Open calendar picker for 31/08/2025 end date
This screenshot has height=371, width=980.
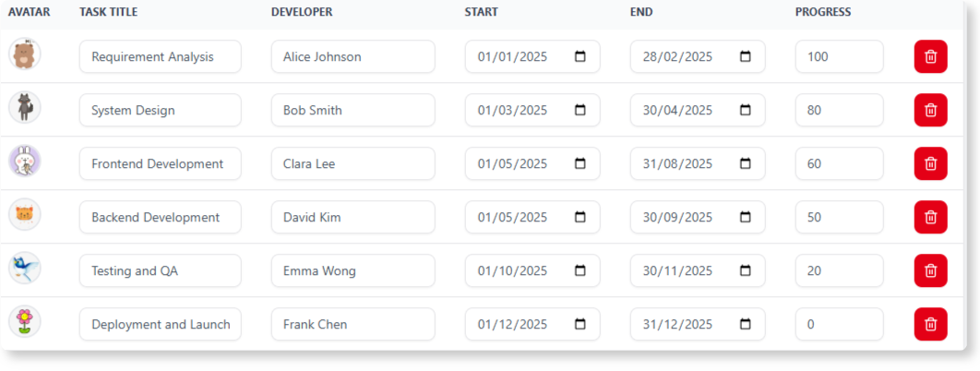(x=746, y=163)
